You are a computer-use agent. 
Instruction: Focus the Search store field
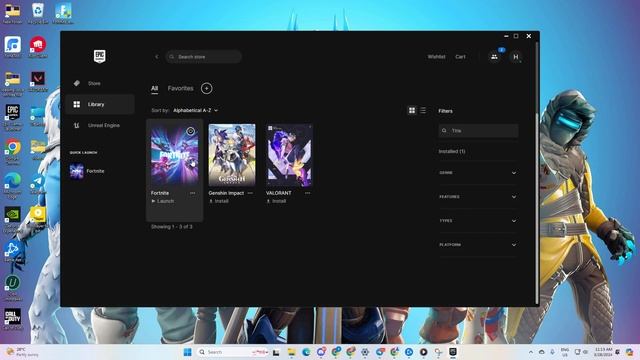pyautogui.click(x=204, y=57)
